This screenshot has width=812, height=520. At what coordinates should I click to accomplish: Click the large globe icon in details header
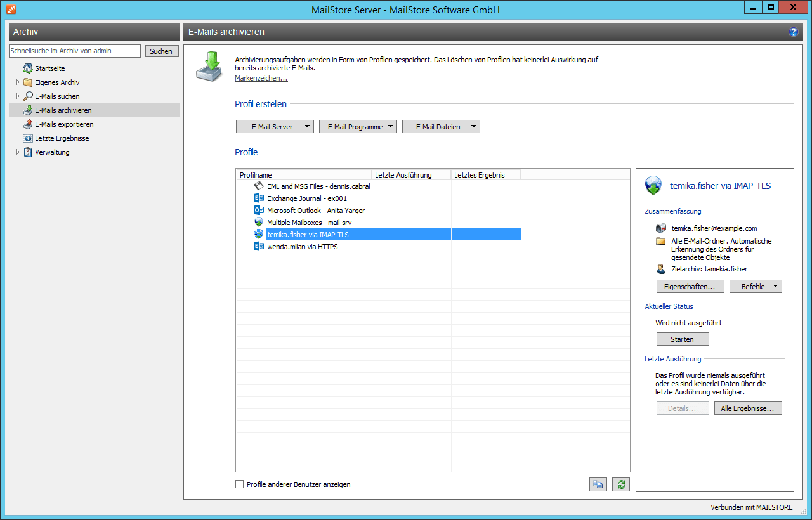653,186
